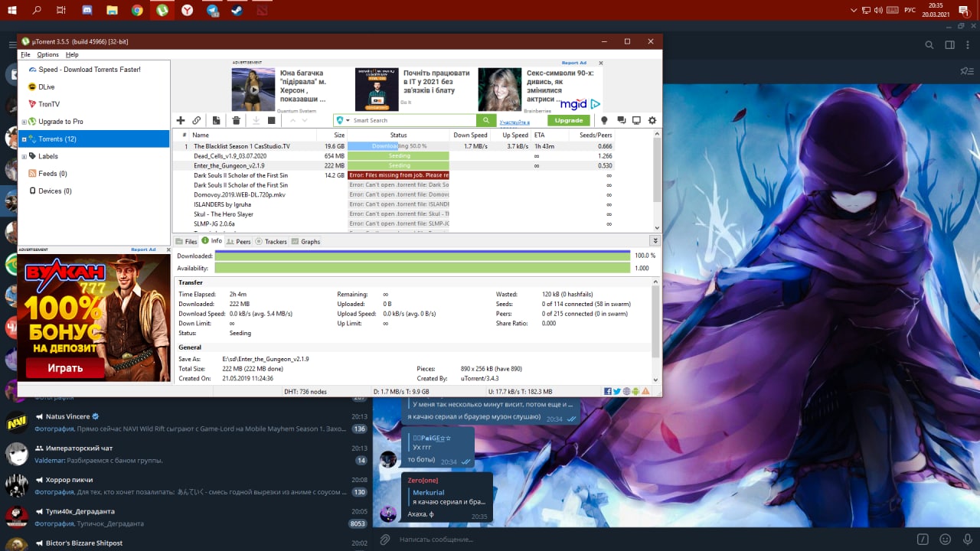Select Feeds (0) in the sidebar

pos(52,174)
